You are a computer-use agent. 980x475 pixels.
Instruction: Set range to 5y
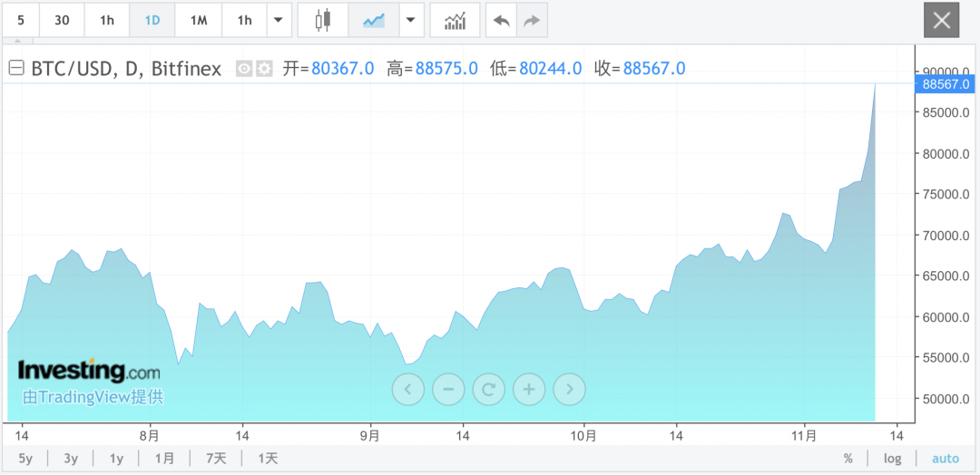[25, 459]
